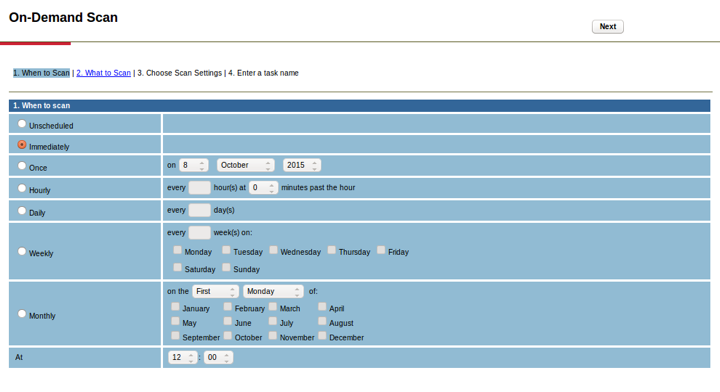Open the October month dropdown
Image resolution: width=720 pixels, height=392 pixels.
(246, 165)
